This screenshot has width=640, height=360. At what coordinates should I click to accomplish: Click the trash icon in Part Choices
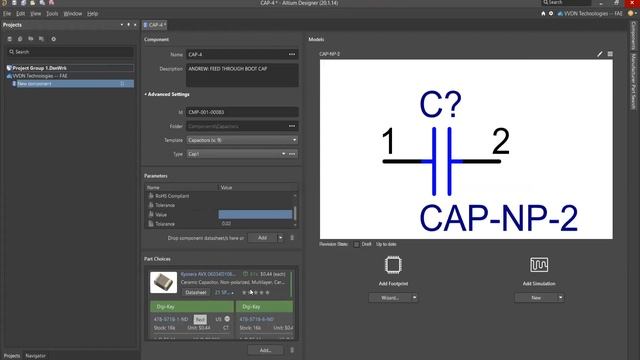click(x=292, y=350)
